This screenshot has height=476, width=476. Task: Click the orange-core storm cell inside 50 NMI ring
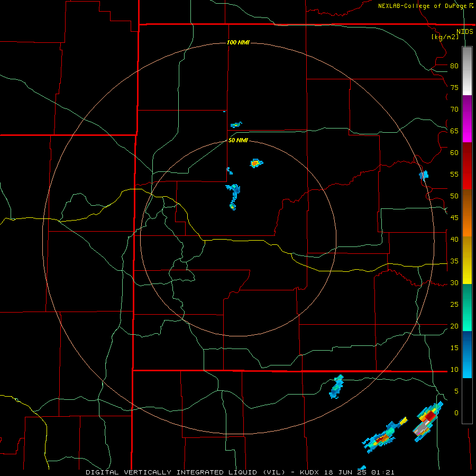(256, 163)
